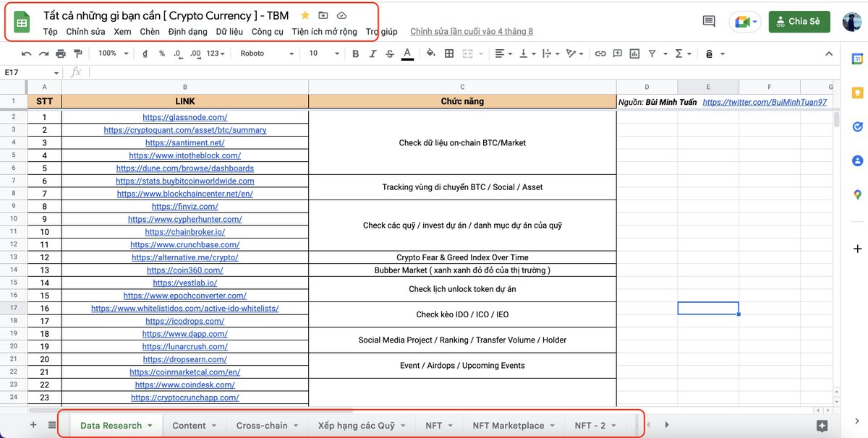868x438 pixels.
Task: Click the print icon
Action: [61, 53]
